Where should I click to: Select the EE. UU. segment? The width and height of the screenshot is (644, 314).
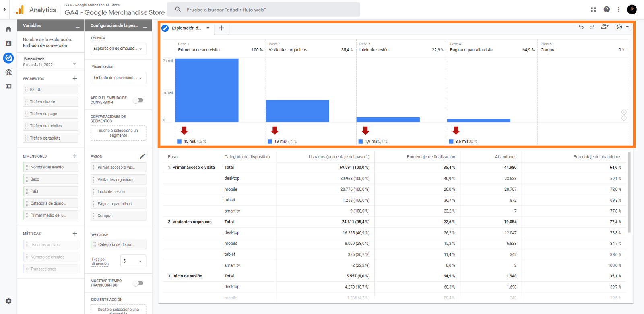pyautogui.click(x=51, y=90)
